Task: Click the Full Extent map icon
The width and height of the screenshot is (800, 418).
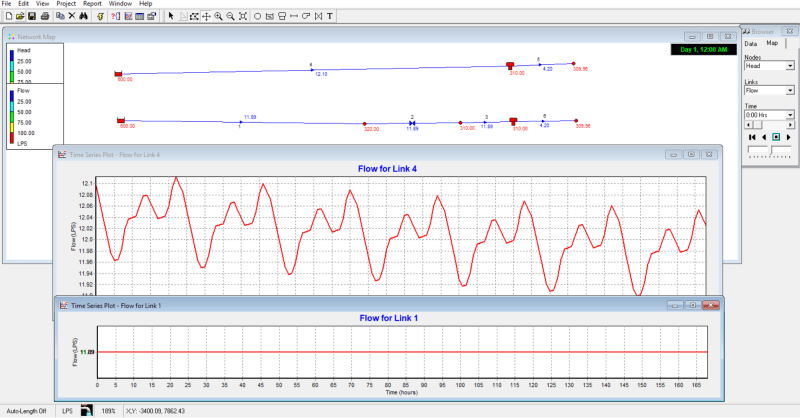Action: pyautogui.click(x=243, y=16)
